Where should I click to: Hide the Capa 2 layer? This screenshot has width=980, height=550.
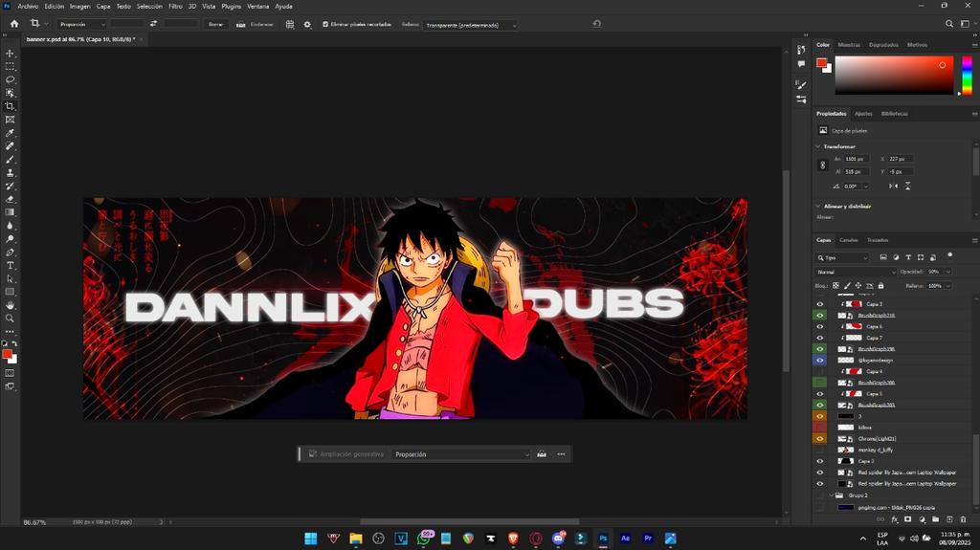[820, 461]
